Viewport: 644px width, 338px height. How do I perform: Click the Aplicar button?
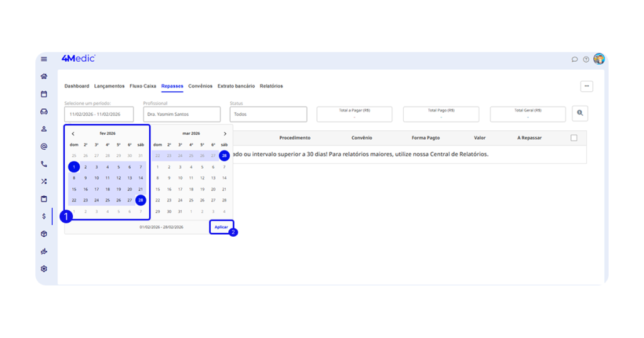(x=221, y=227)
